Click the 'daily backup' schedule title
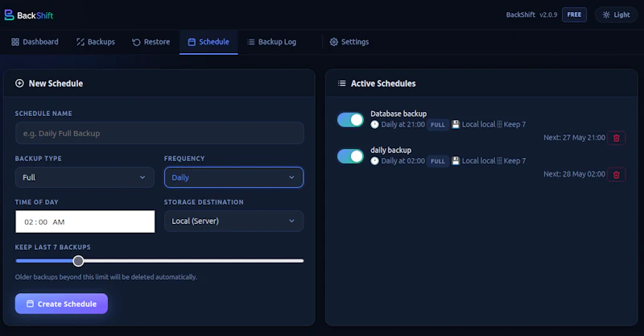The image size is (644, 336). pyautogui.click(x=390, y=150)
